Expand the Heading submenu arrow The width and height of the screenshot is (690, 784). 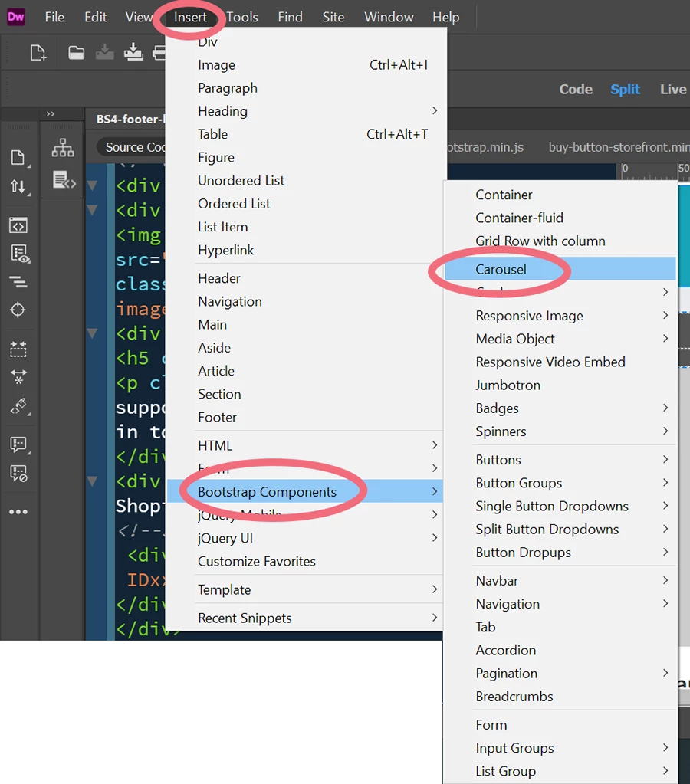click(x=434, y=110)
